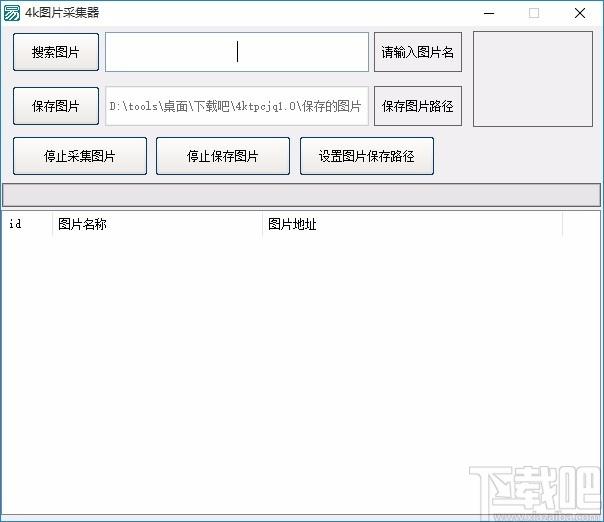604x522 pixels.
Task: Focus the image name search input field
Action: (x=237, y=52)
